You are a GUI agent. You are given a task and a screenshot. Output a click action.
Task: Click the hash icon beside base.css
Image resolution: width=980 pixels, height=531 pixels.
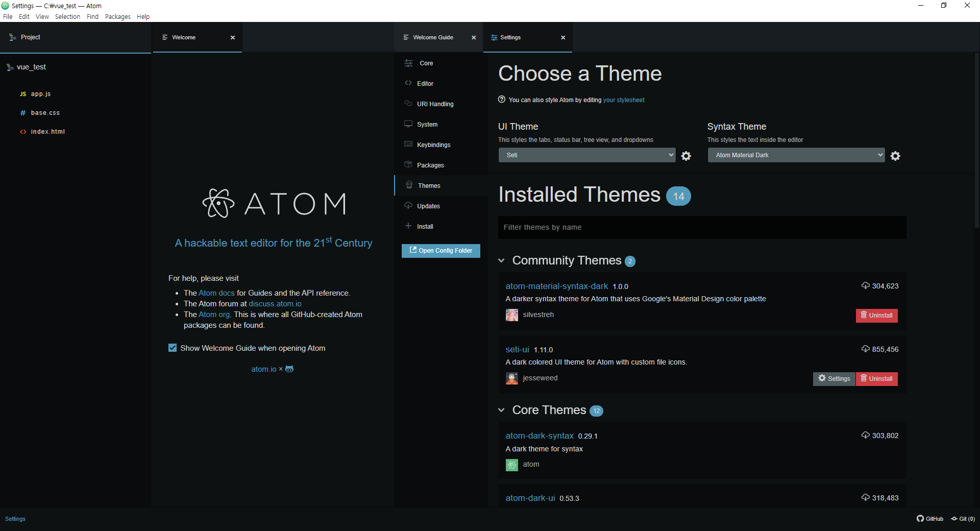tap(23, 113)
